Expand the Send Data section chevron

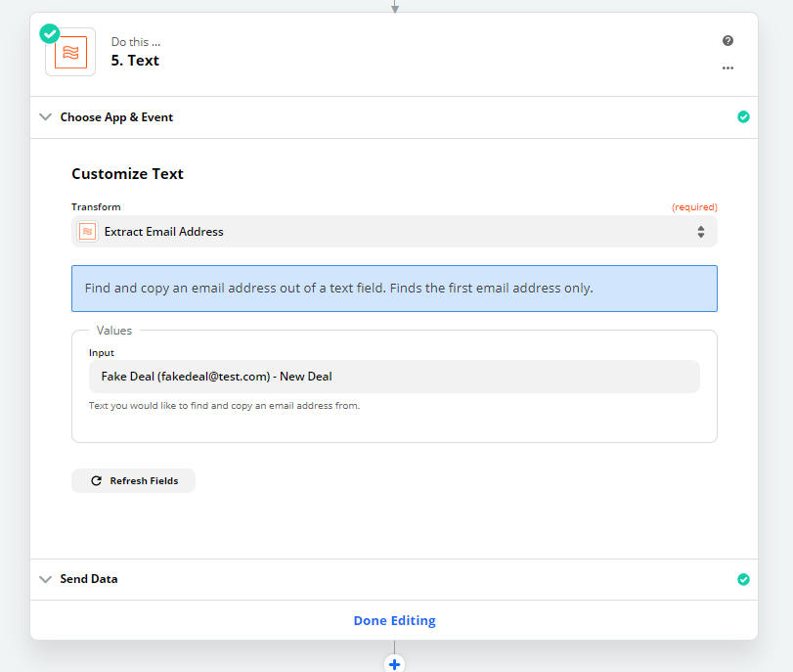click(46, 579)
